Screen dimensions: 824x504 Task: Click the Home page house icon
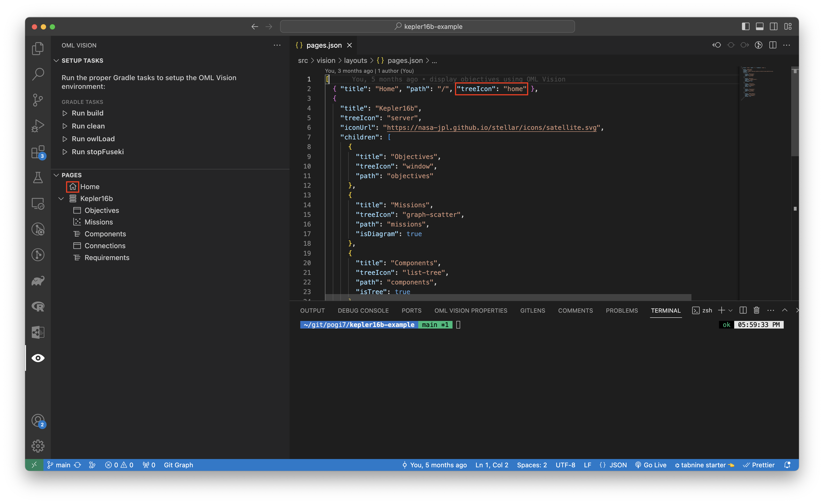click(x=73, y=186)
